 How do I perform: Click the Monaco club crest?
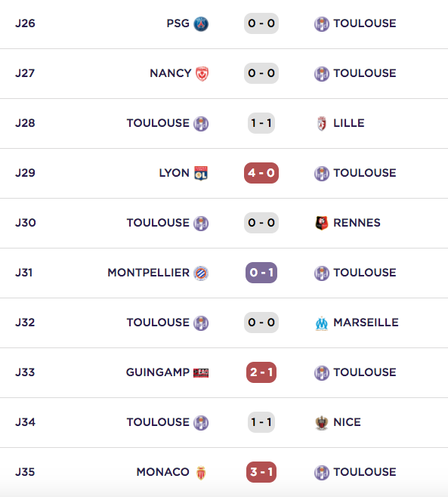pos(201,473)
